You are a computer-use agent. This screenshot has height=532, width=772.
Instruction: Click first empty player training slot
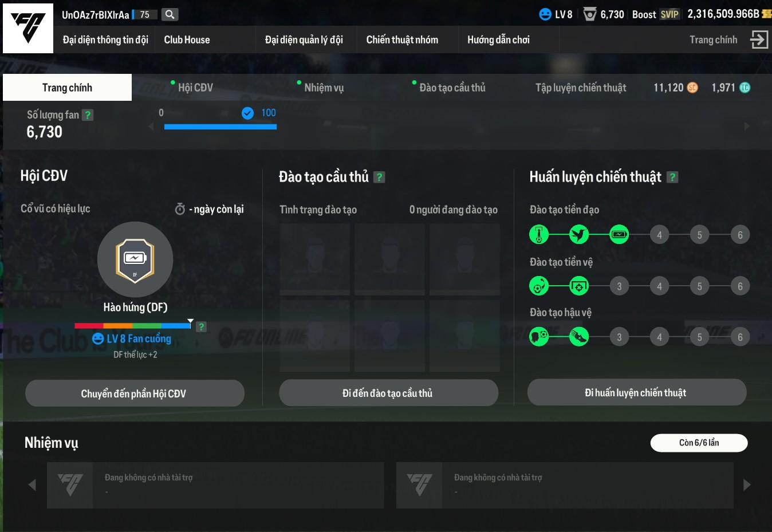[314, 259]
